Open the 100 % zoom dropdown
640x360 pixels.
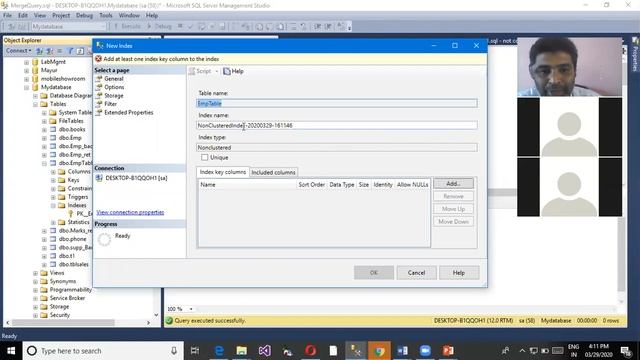[191, 309]
